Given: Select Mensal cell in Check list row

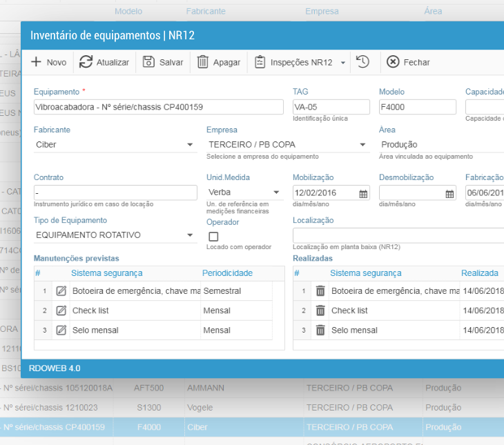Looking at the screenshot, I should click(236, 310).
